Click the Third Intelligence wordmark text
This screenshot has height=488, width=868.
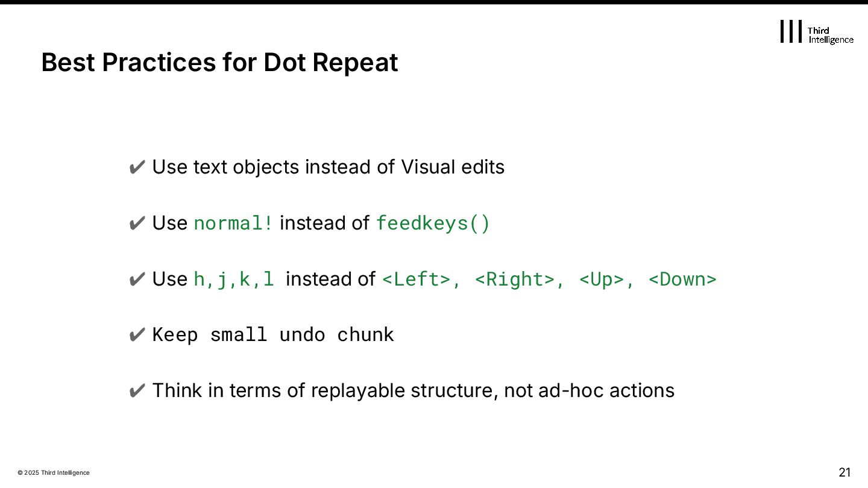pos(830,35)
